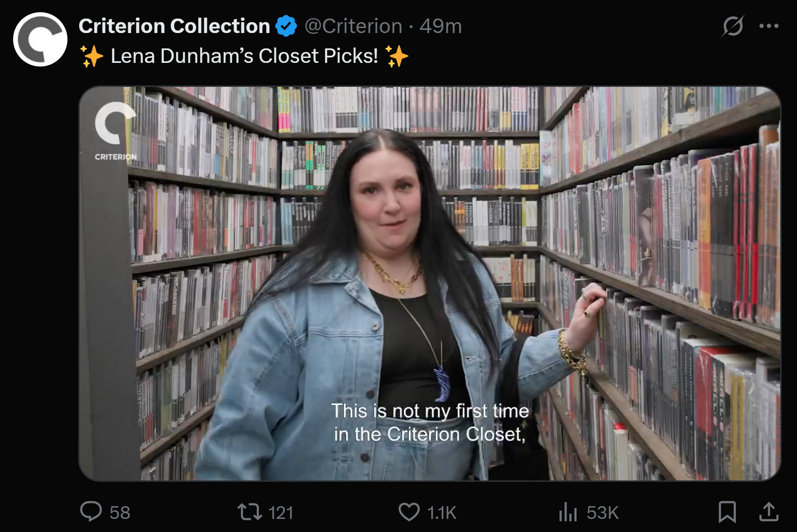Open the three-dot more options menu
Image resolution: width=797 pixels, height=532 pixels.
[769, 26]
